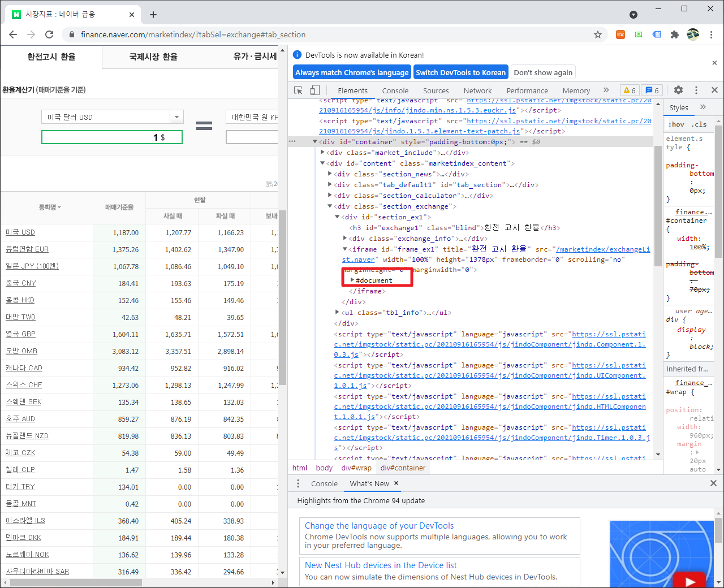Image resolution: width=724 pixels, height=588 pixels.
Task: Select div#wrap in the breadcrumb bar
Action: [356, 468]
